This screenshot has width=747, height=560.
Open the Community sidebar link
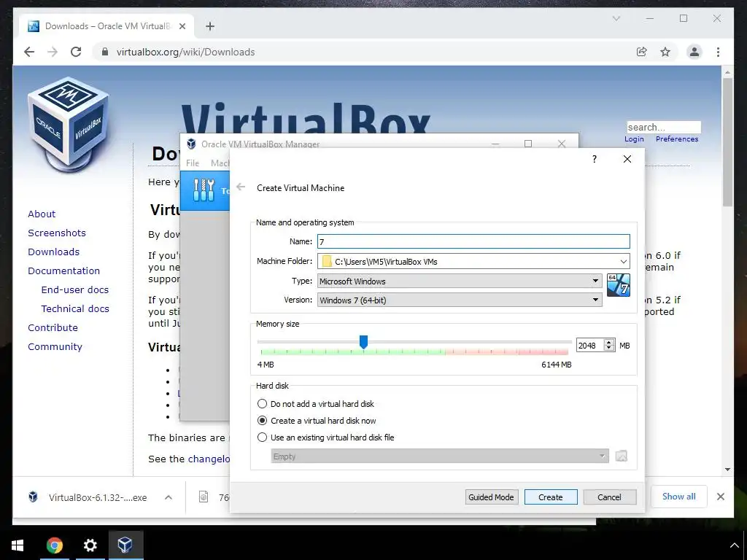tap(55, 346)
